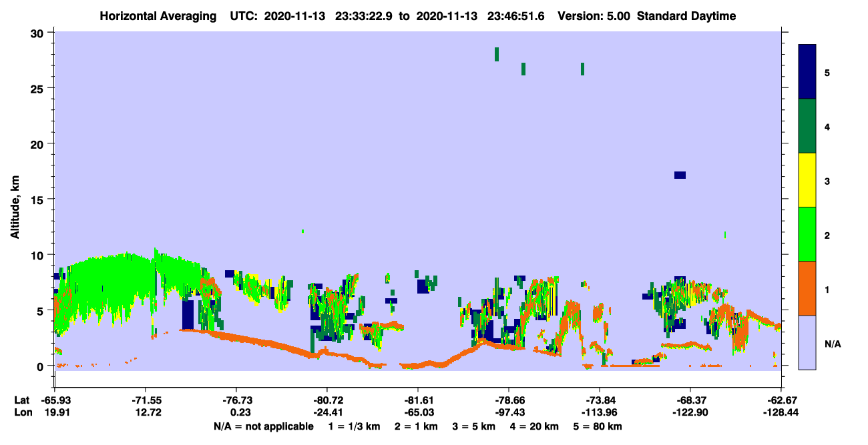Click the dark blue level 5 color swatch
The height and width of the screenshot is (445, 868).
coord(807,71)
